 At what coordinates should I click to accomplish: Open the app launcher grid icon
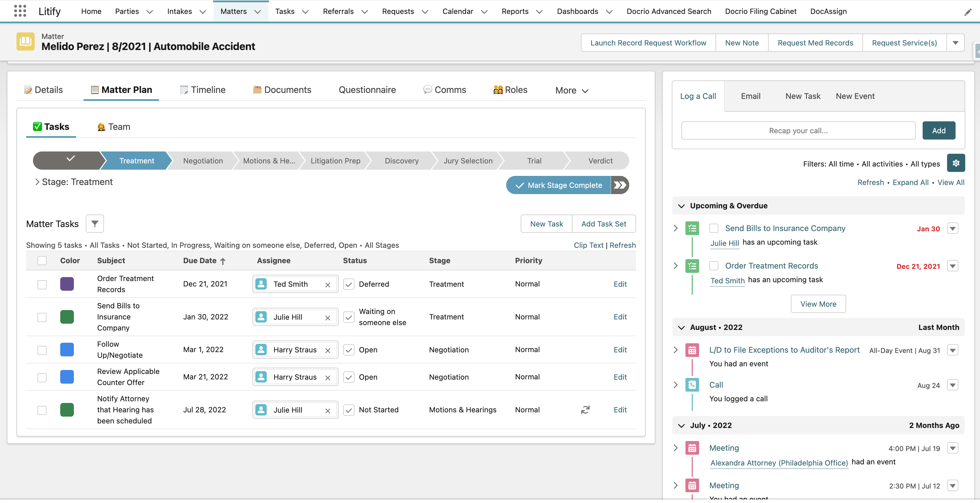20,11
